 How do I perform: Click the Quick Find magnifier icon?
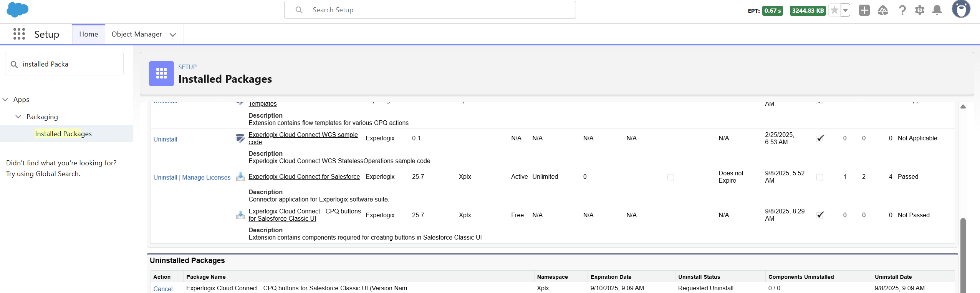(x=14, y=64)
